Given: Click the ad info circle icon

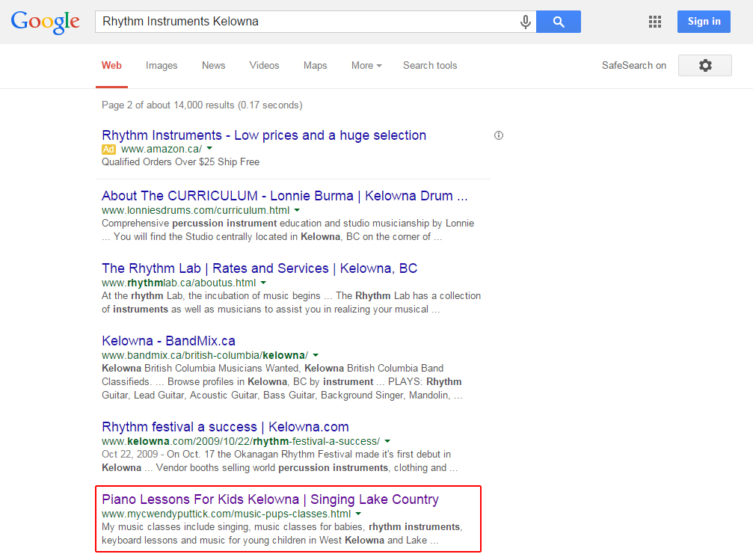Looking at the screenshot, I should pos(499,135).
